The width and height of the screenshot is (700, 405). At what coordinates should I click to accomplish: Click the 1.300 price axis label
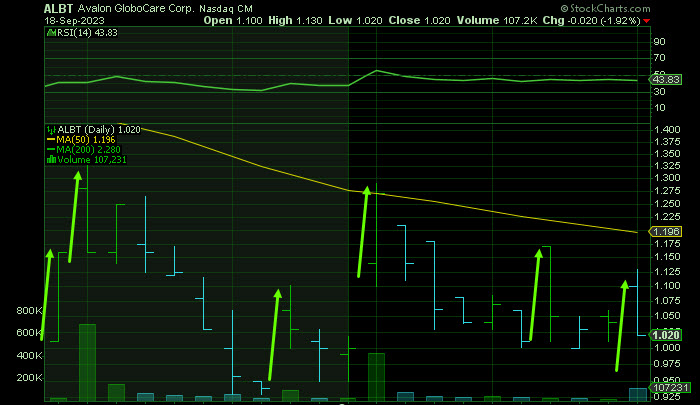coord(667,177)
